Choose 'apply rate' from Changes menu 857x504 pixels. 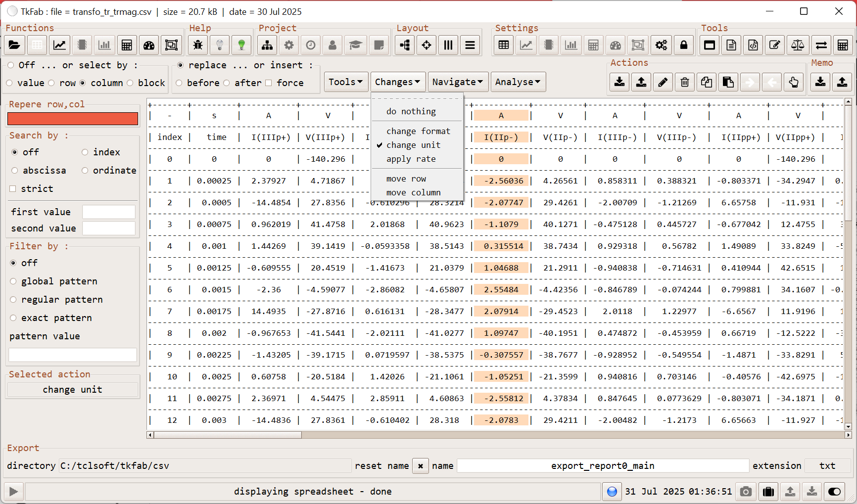coord(411,159)
